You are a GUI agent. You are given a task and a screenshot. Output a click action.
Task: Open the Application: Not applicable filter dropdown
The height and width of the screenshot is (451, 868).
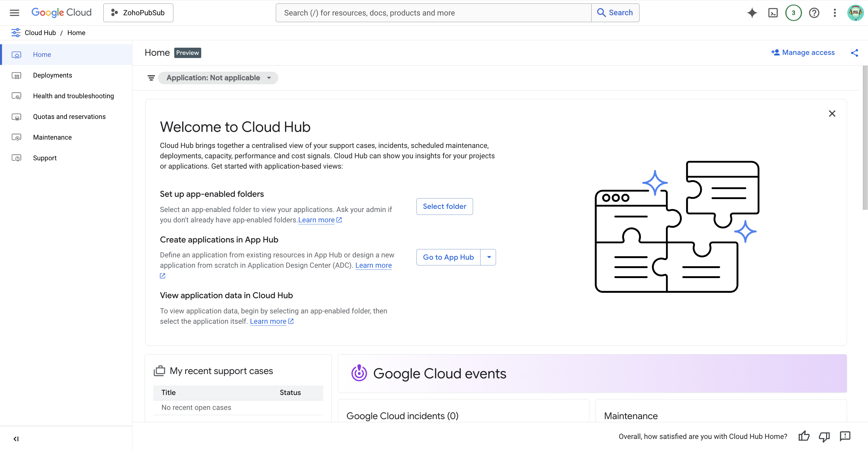218,78
